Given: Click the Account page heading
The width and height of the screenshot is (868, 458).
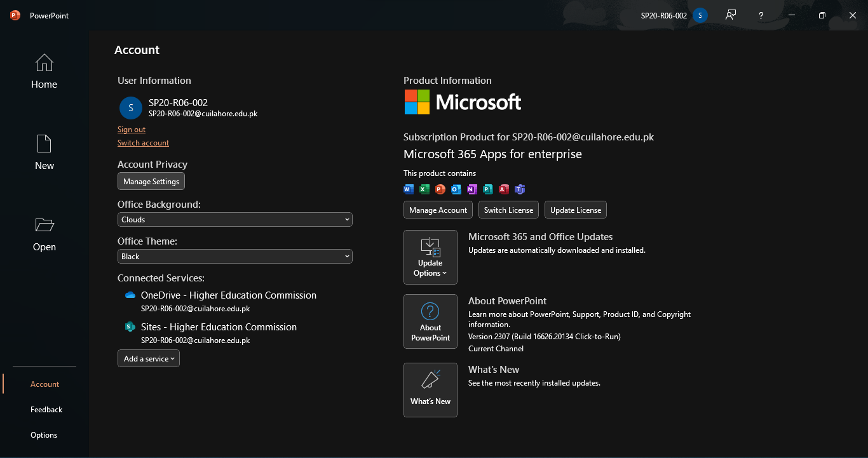Looking at the screenshot, I should pos(137,50).
